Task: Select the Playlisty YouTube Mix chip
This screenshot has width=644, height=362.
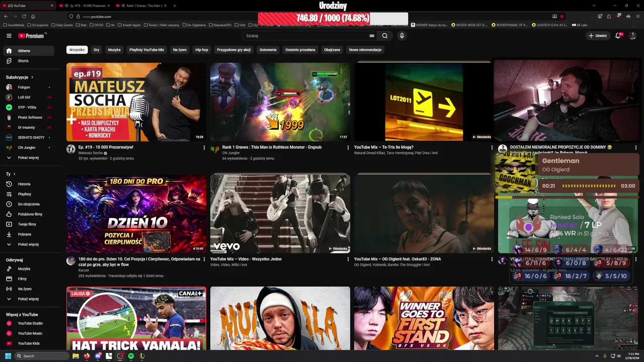Action: [x=146, y=50]
